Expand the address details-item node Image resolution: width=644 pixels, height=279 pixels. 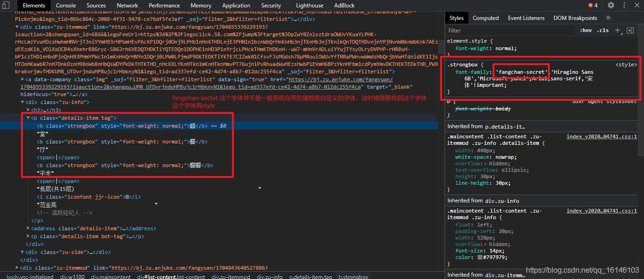click(29, 228)
